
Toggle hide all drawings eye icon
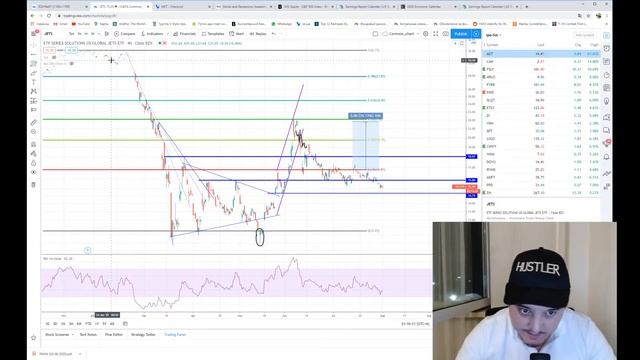tap(33, 172)
